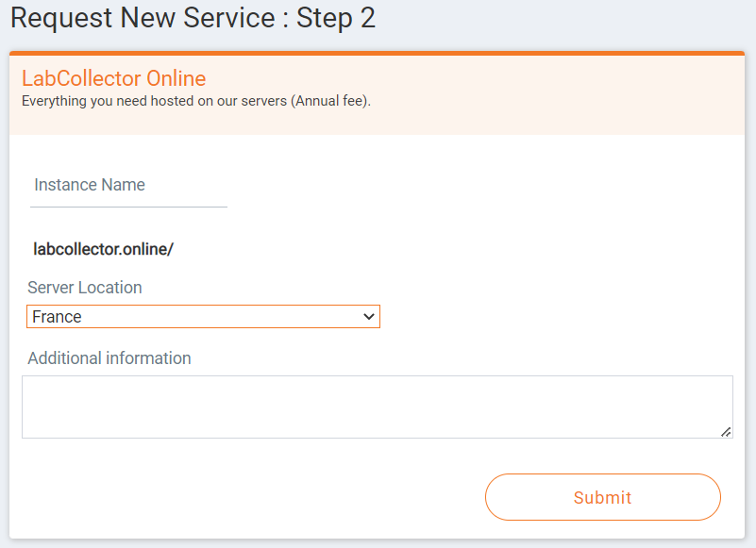The image size is (756, 548).
Task: Open the Server Location dropdown
Action: click(203, 317)
